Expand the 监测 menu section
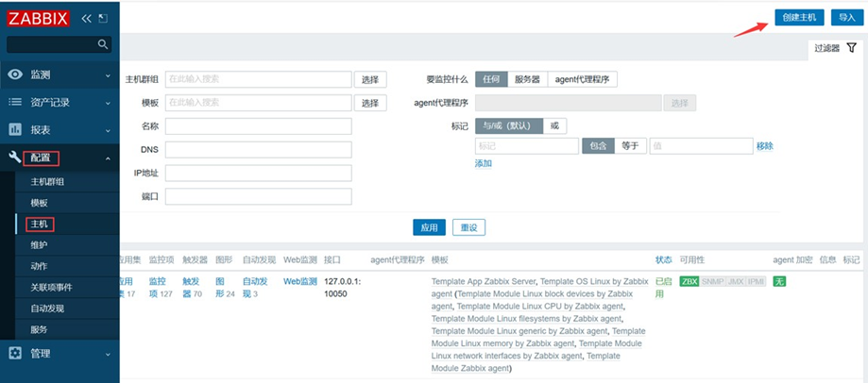This screenshot has height=383, width=868. tap(108, 75)
